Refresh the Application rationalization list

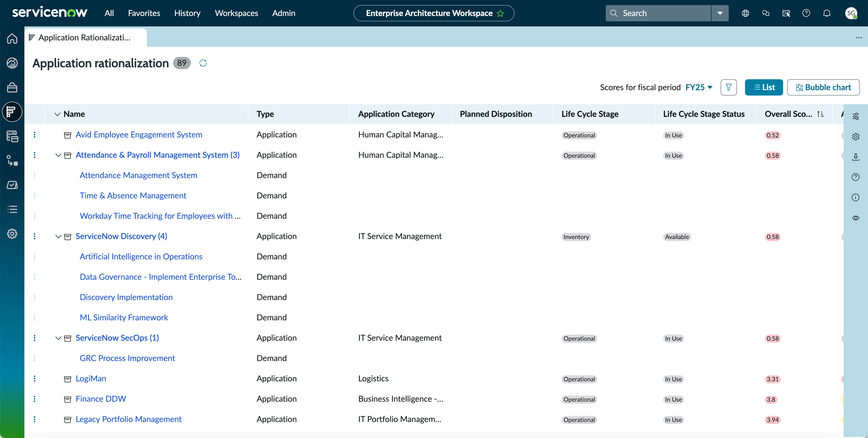tap(203, 63)
